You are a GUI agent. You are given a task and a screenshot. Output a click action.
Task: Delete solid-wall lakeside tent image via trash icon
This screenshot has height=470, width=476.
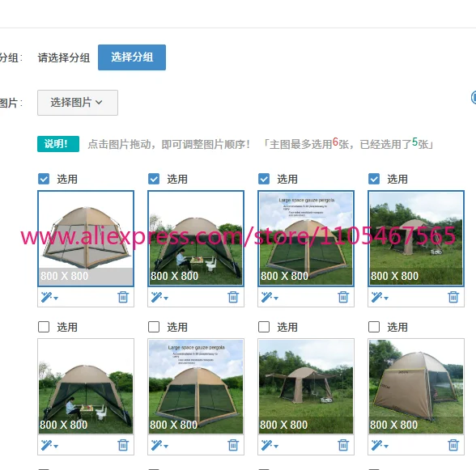[453, 445]
